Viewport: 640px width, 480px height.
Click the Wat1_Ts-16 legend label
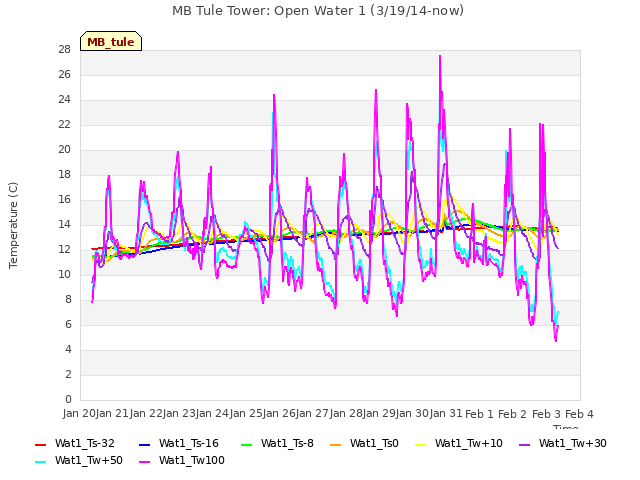189,443
